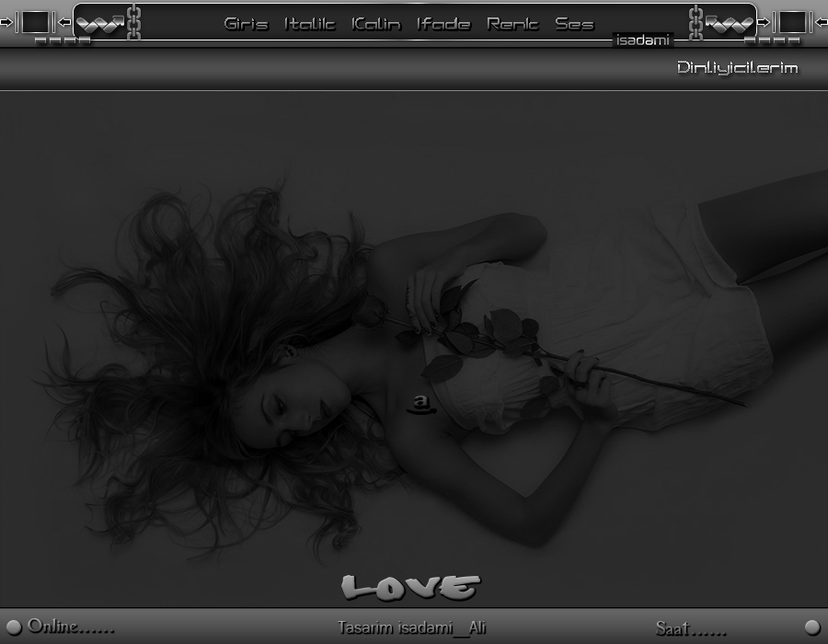
Task: Toggle the Ses sound option
Action: point(574,24)
